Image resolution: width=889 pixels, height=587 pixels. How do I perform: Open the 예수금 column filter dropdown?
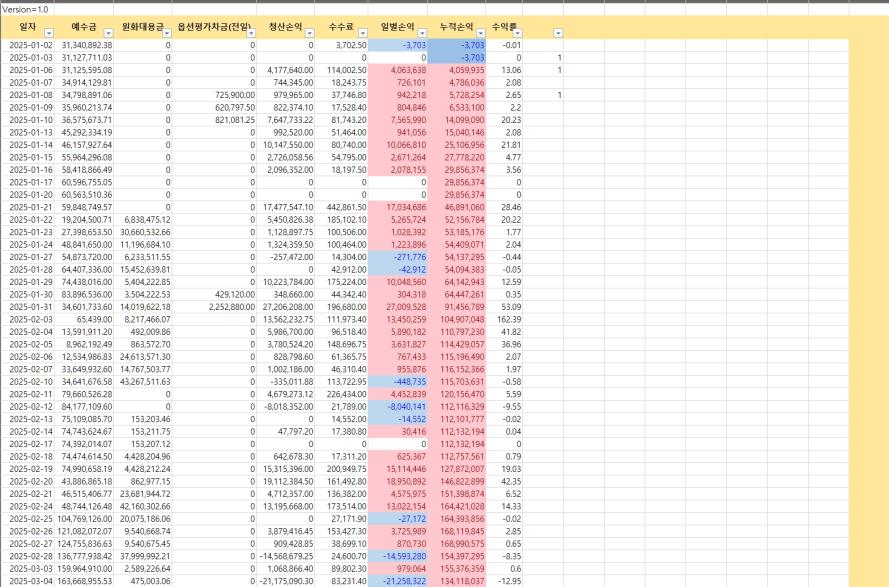tap(108, 33)
